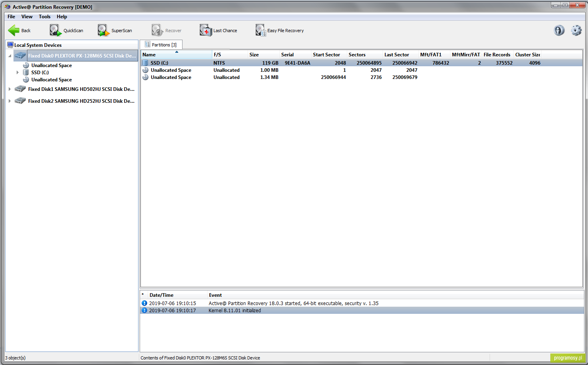Expand the SSD (C:) tree node
Viewport: 588px width, 365px height.
click(x=17, y=72)
